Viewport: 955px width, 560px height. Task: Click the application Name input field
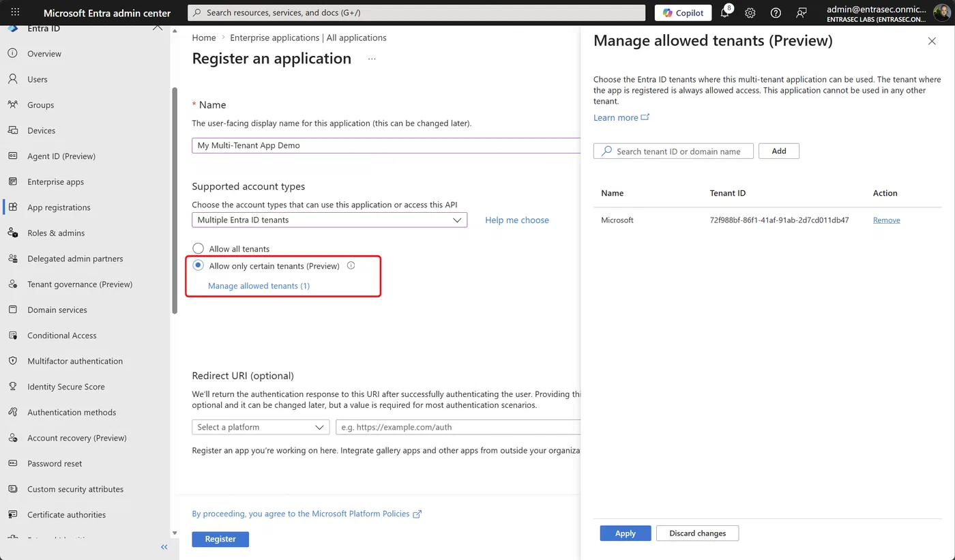click(x=386, y=145)
